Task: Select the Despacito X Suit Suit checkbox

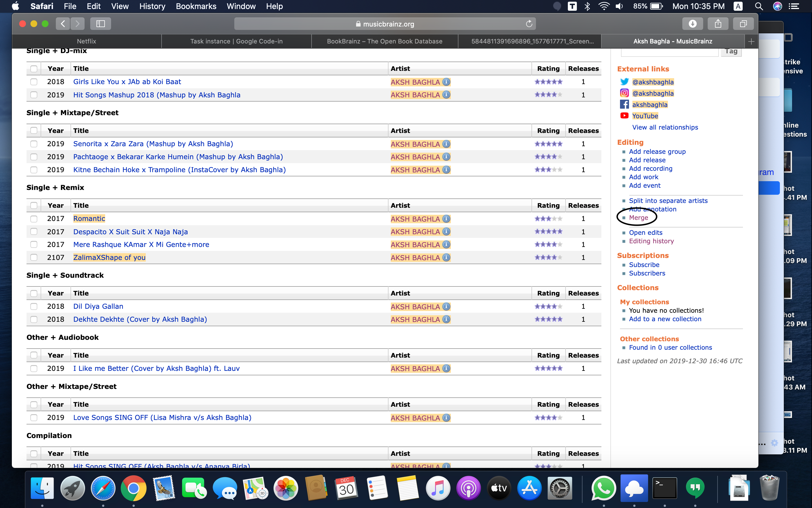Action: point(34,231)
